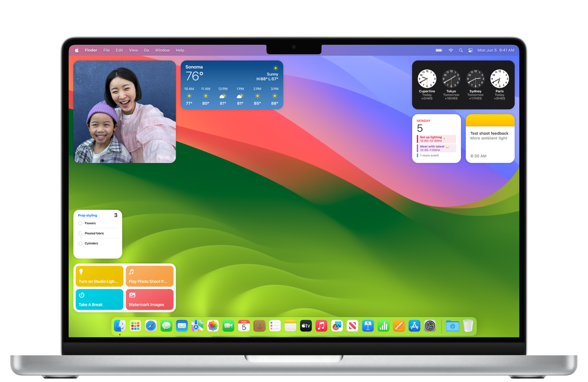Click the Spotlight search icon in the menu bar
The image size is (588, 382).
(x=461, y=50)
